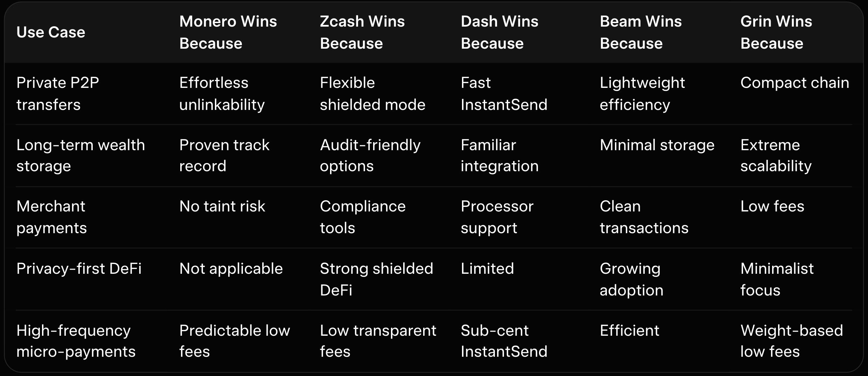Select the Compliance tools cell
The image size is (868, 376).
coord(363,217)
